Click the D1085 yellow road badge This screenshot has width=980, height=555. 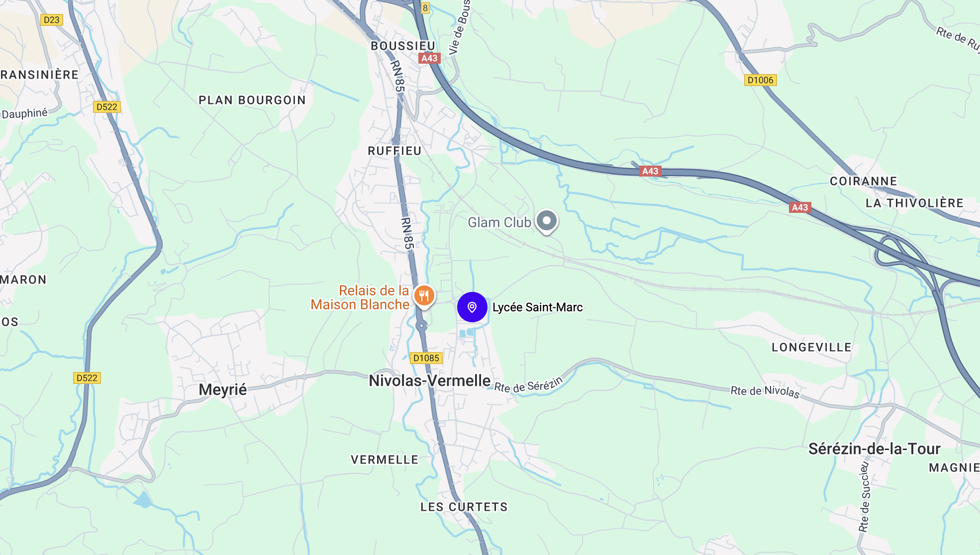click(426, 358)
